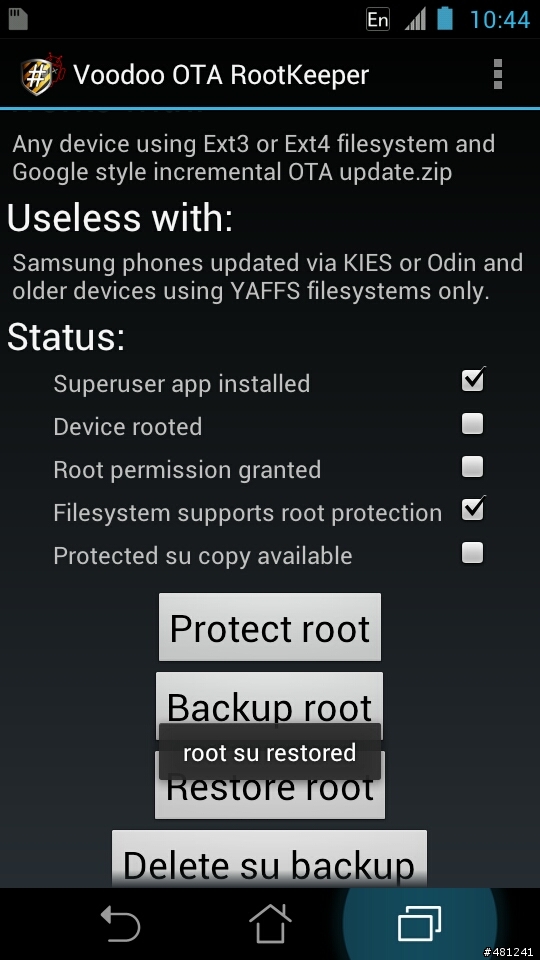This screenshot has width=540, height=960.
Task: Open recent apps overview button
Action: (x=419, y=923)
